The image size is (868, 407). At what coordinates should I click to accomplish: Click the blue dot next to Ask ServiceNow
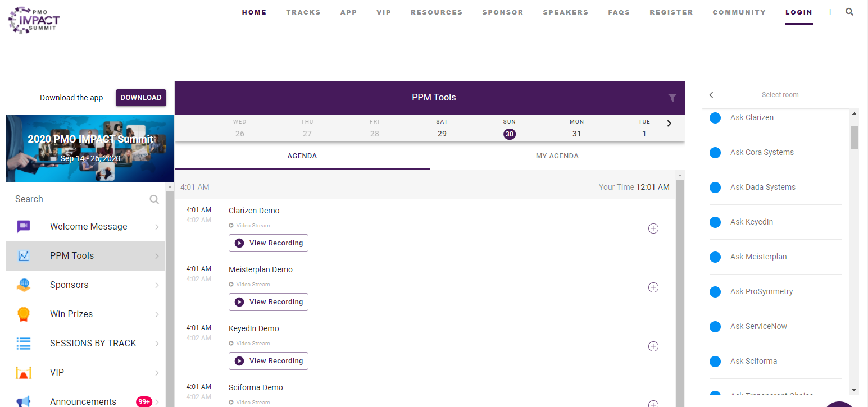coord(715,327)
